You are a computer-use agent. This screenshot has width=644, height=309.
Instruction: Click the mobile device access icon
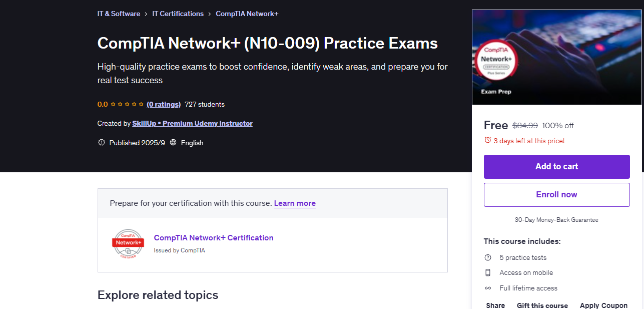(488, 272)
